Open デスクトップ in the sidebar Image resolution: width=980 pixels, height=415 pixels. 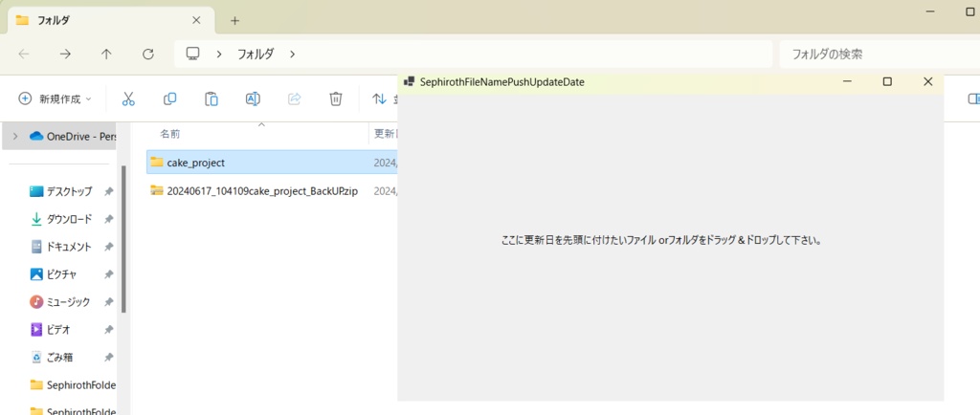click(x=60, y=191)
